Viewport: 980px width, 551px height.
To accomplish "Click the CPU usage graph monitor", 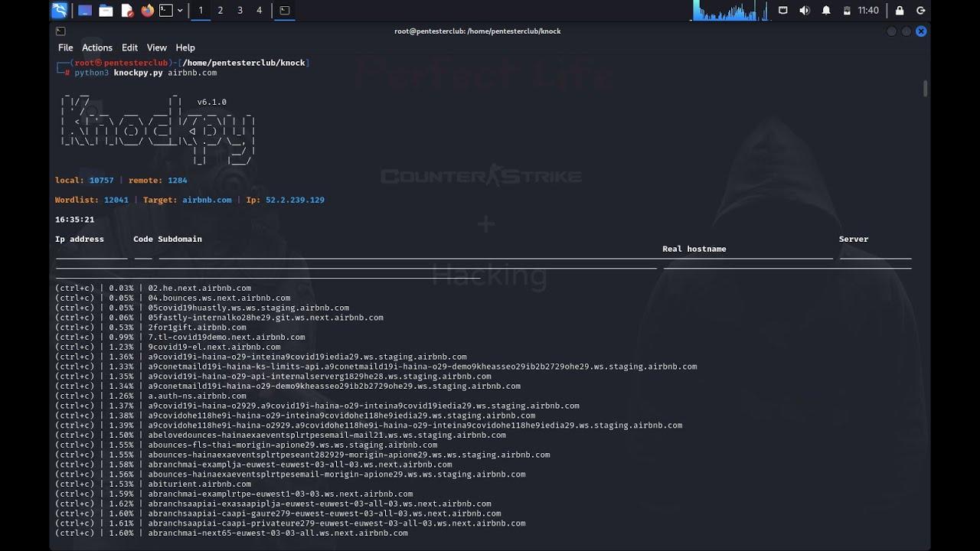I will tap(730, 11).
